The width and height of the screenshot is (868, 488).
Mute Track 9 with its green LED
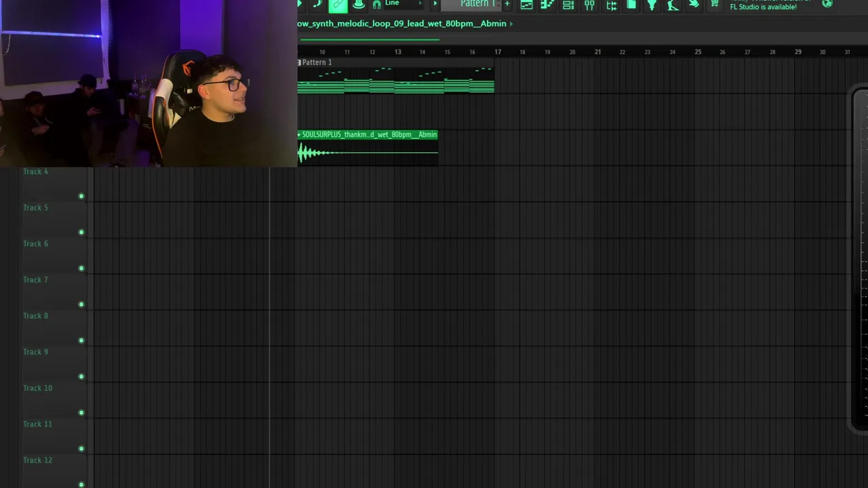click(x=81, y=376)
